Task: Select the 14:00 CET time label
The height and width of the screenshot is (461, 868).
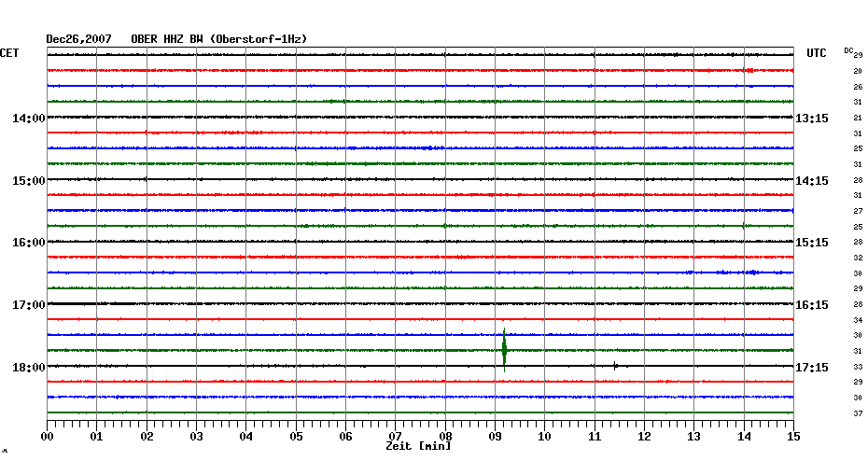Action: (x=29, y=119)
